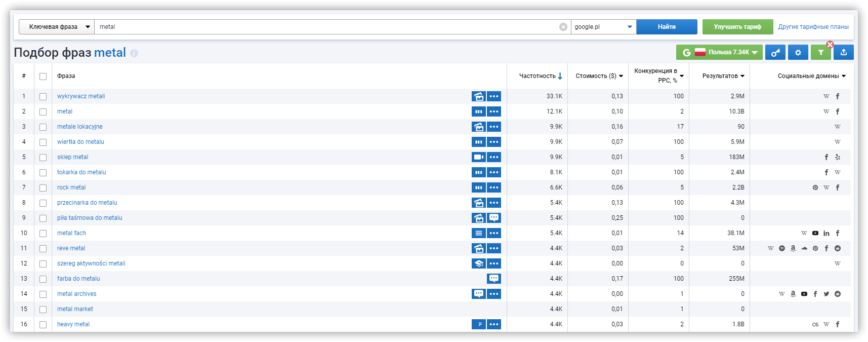This screenshot has width=868, height=342.
Task: Clear the search field with the X icon
Action: (563, 27)
